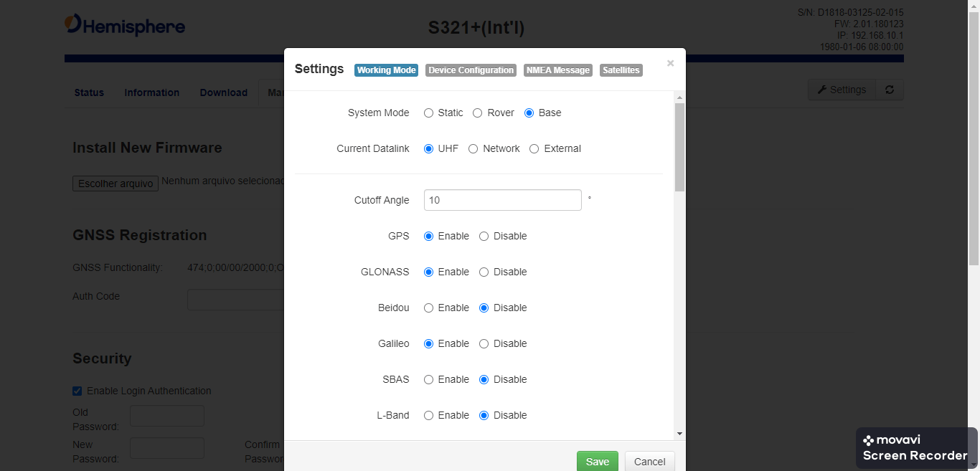Switch to Device Configuration tab
The height and width of the screenshot is (471, 980).
click(471, 70)
